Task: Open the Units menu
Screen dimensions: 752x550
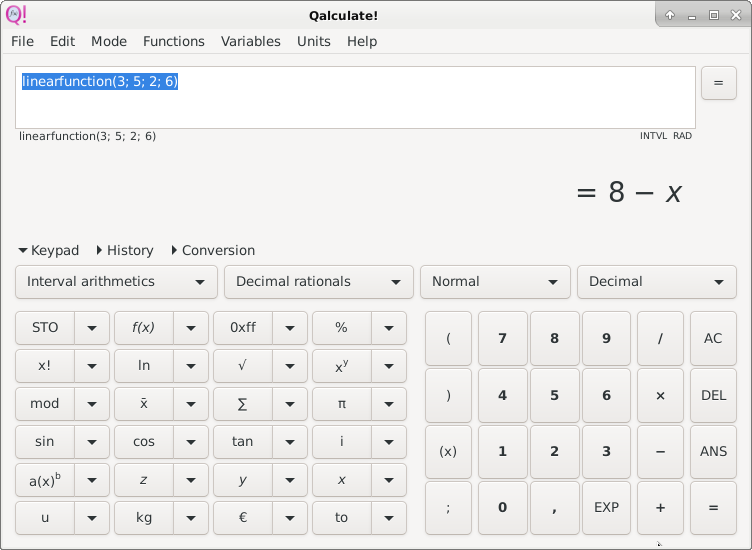Action: pyautogui.click(x=313, y=41)
